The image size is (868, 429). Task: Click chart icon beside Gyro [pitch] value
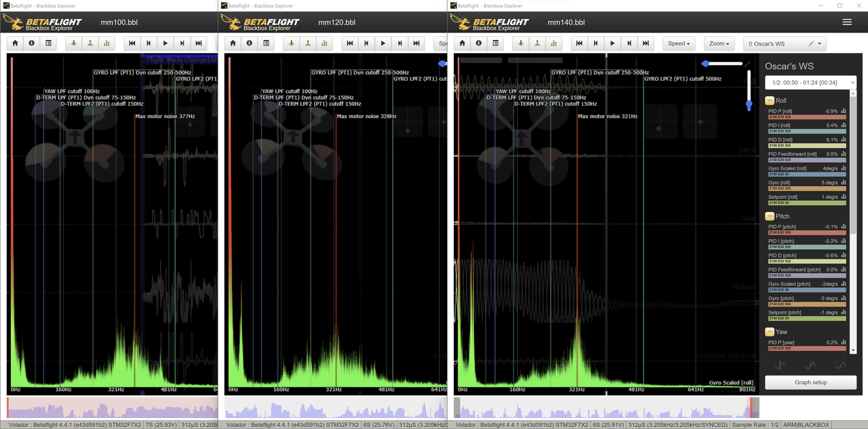click(x=844, y=299)
